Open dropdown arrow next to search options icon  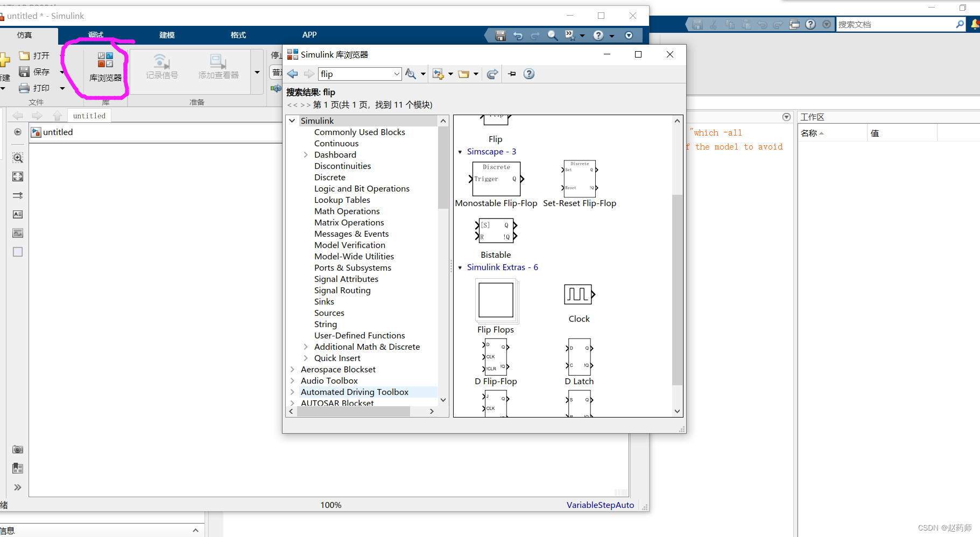[423, 74]
